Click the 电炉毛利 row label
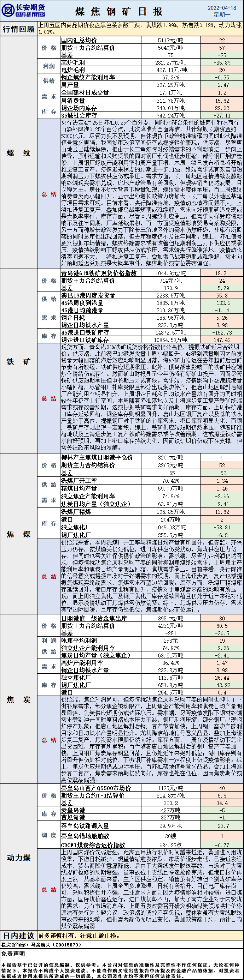 click(x=73, y=70)
